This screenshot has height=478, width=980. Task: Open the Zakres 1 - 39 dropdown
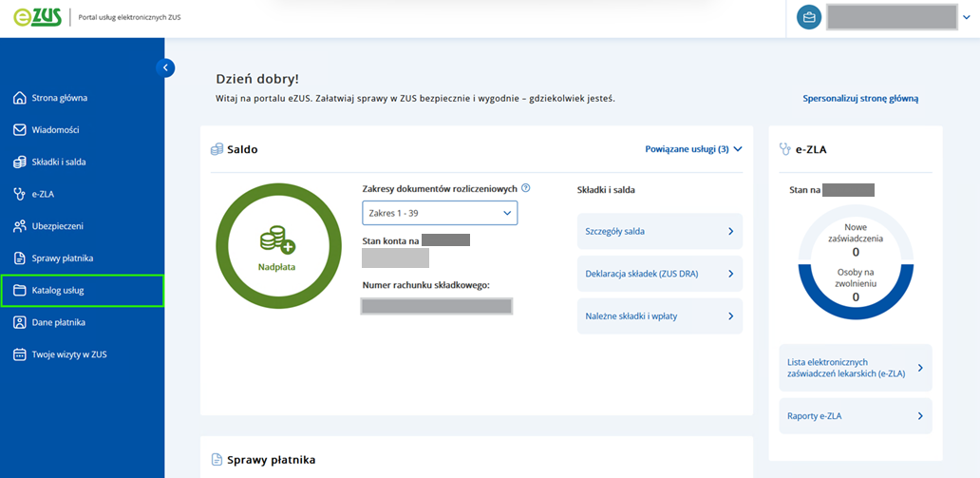pyautogui.click(x=440, y=213)
